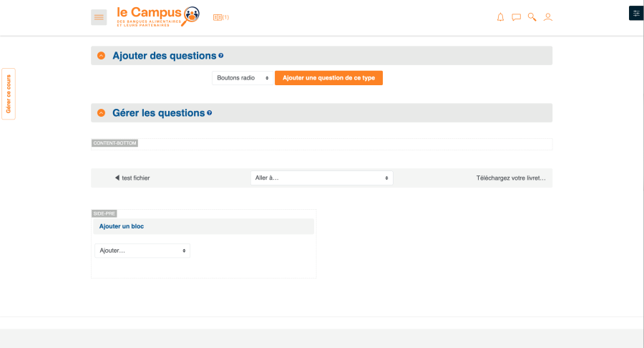Image resolution: width=644 pixels, height=348 pixels.
Task: Go to next activity Téléchargez votre livret
Action: tap(511, 178)
